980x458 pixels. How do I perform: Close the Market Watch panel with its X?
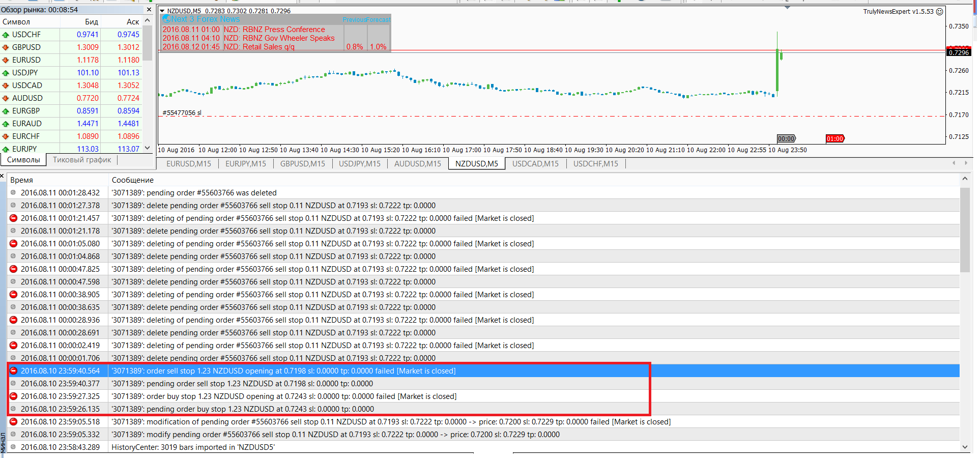point(149,10)
